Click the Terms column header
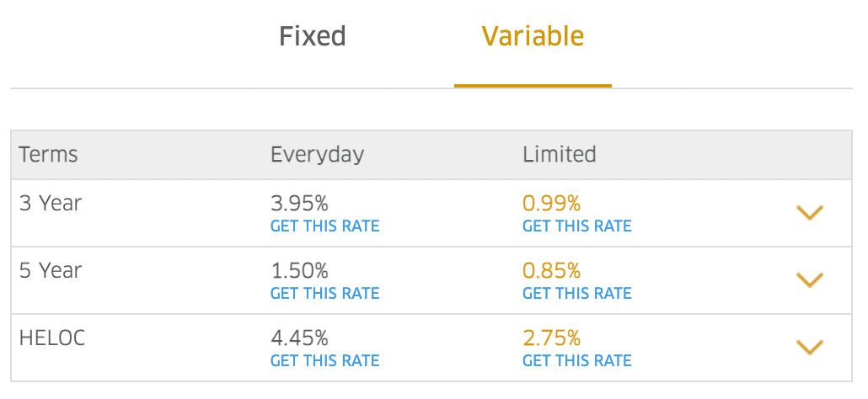The height and width of the screenshot is (399, 868). point(48,155)
